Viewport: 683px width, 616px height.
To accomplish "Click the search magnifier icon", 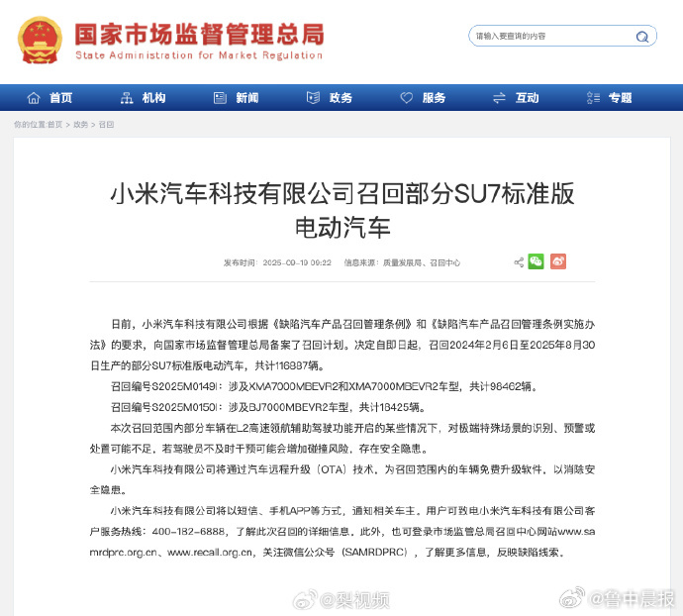I will pyautogui.click(x=641, y=37).
